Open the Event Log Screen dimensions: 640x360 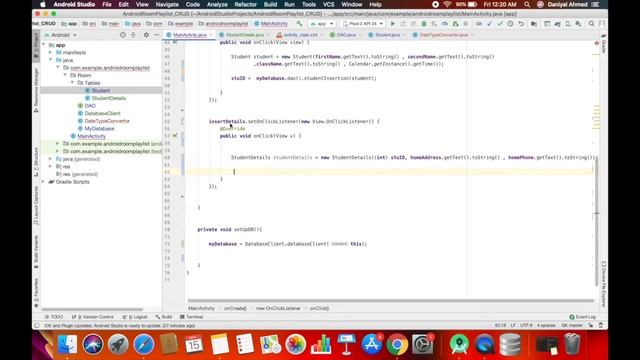point(582,317)
